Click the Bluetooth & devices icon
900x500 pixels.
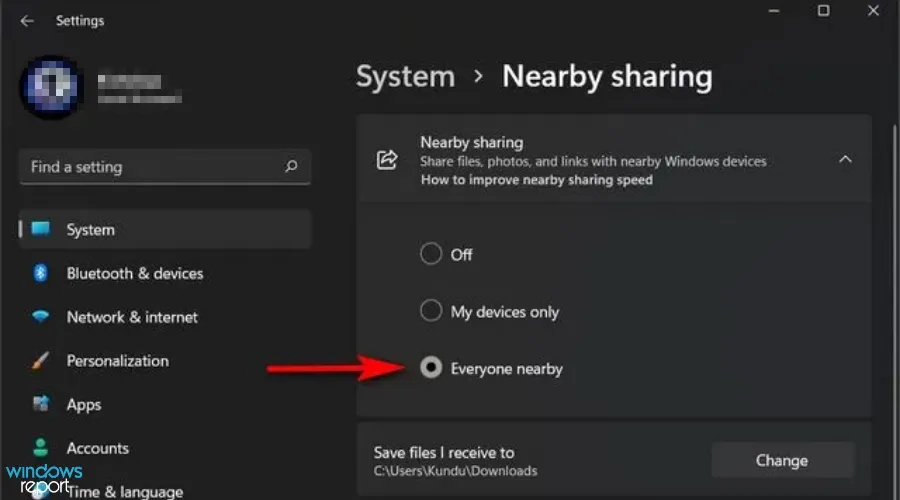(x=41, y=273)
